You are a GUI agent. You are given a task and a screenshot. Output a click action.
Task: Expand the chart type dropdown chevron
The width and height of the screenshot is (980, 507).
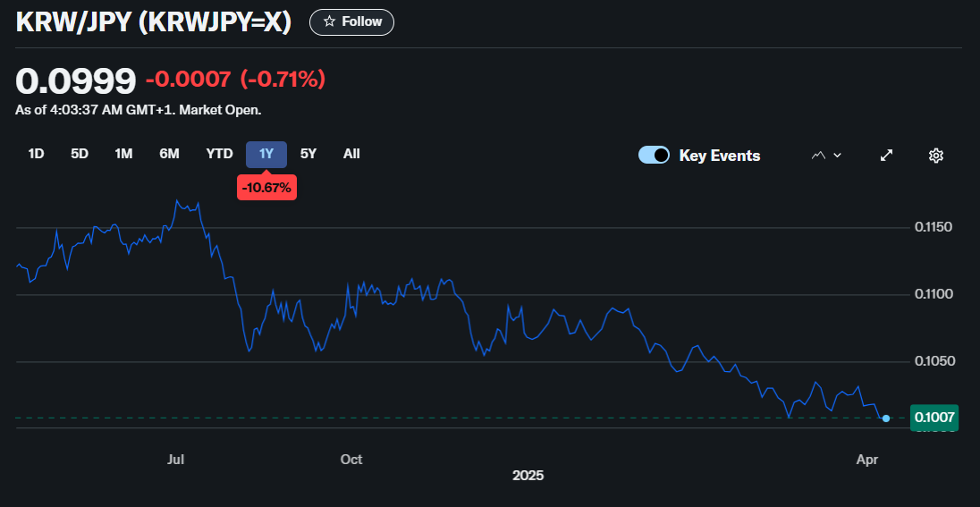[x=838, y=156]
